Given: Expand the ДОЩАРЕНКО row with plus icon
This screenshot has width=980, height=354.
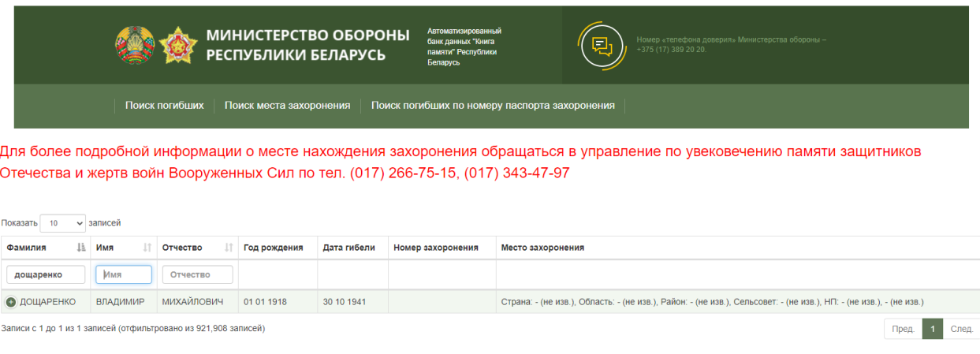Looking at the screenshot, I should (11, 302).
